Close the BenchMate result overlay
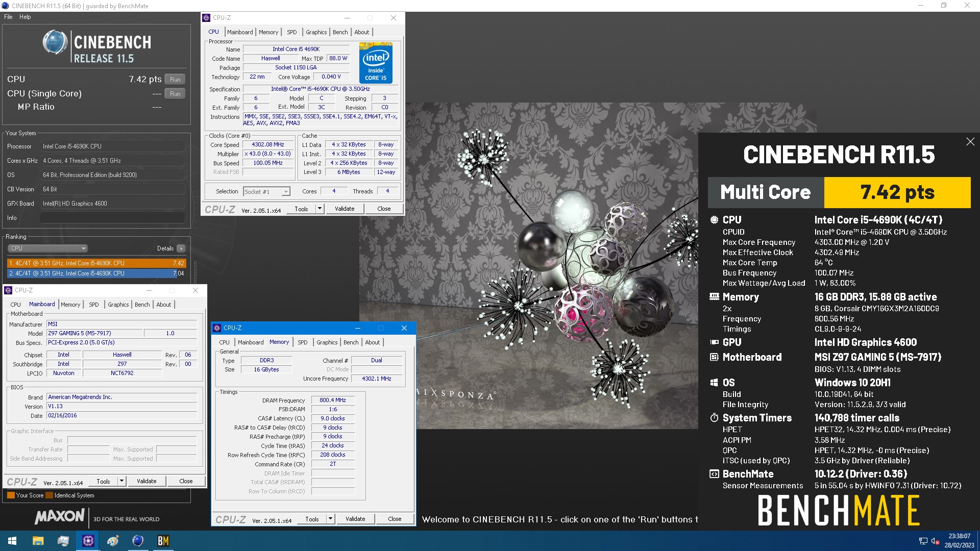The image size is (980, 551). [x=970, y=142]
